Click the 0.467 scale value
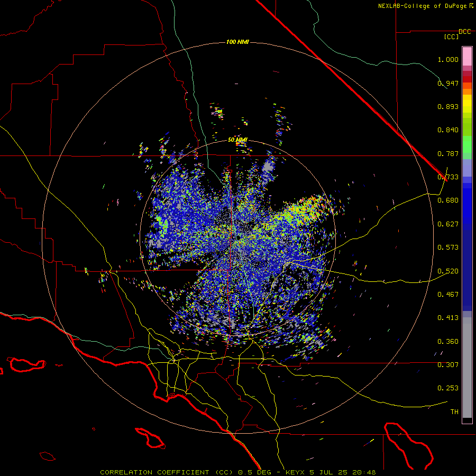 coord(448,295)
